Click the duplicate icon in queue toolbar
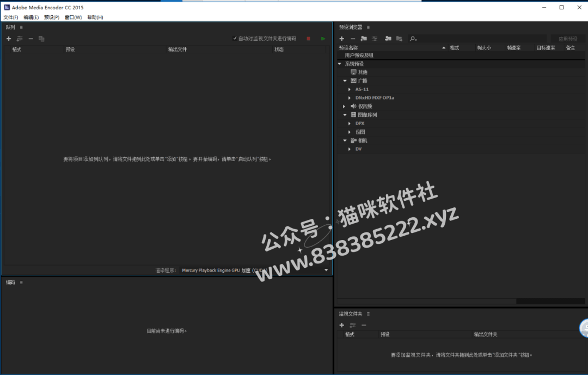Screen dimensions: 588x375 [41, 39]
